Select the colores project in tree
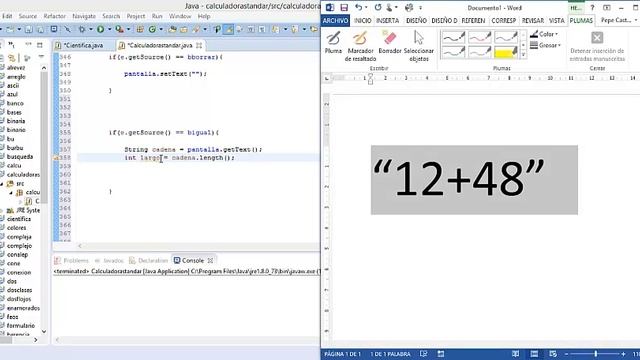The width and height of the screenshot is (640, 360). 16,228
